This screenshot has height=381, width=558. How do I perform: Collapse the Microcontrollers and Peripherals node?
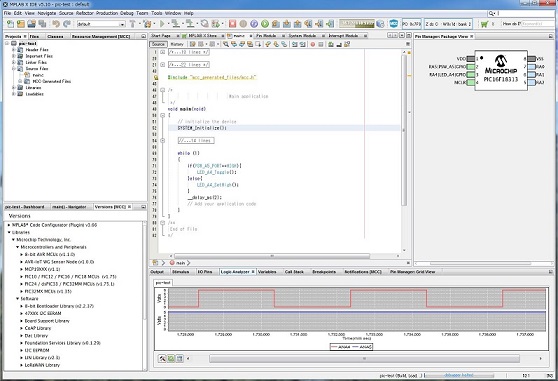[17, 247]
